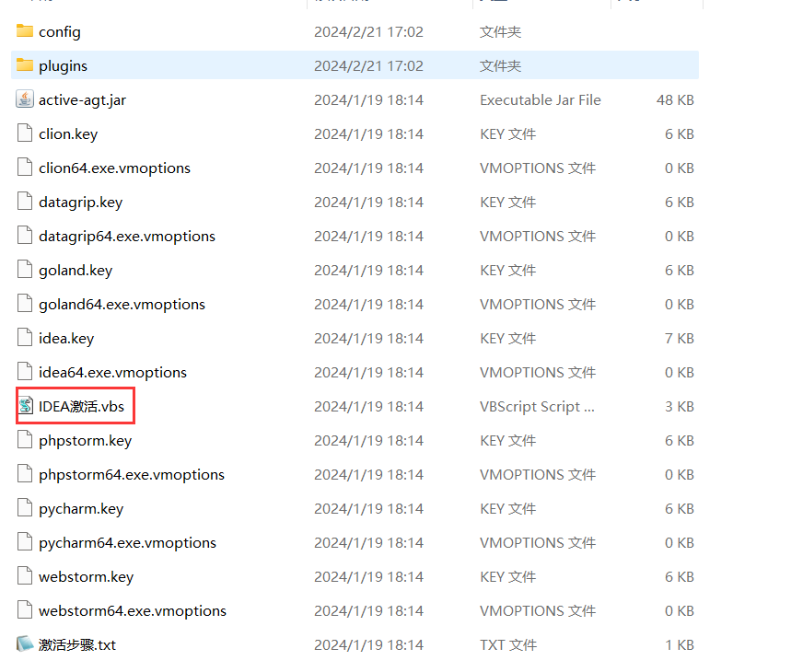Click the 7 KB size of idea.key

679,338
